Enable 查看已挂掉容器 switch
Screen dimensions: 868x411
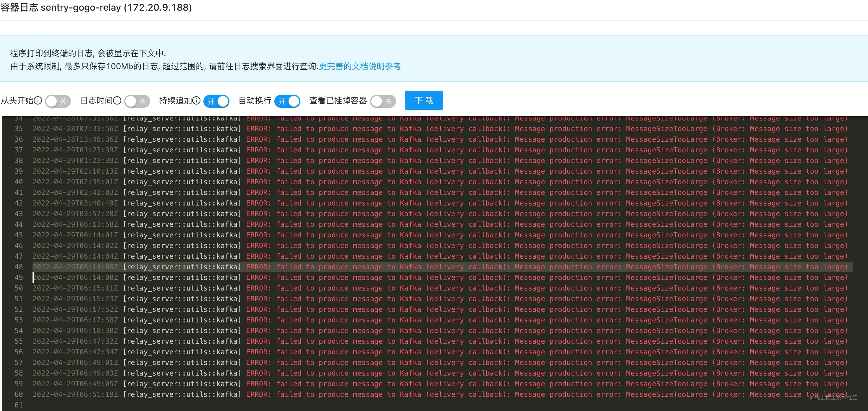coord(383,101)
